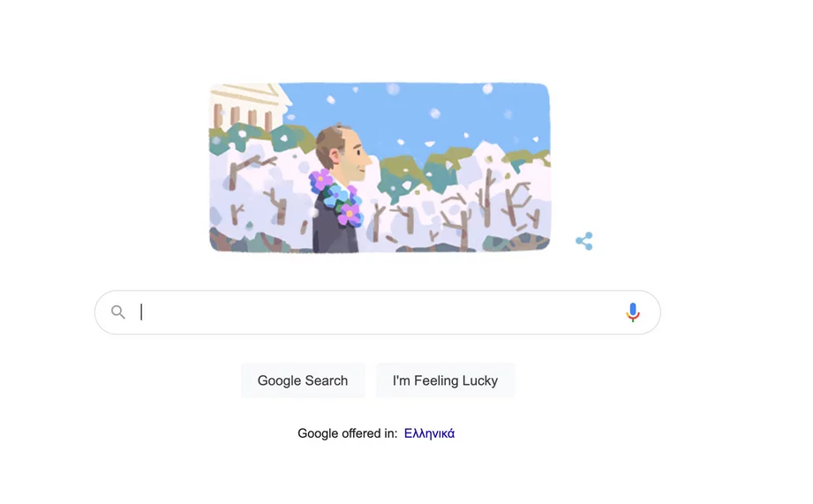Click the blue flower in the lei

[x=338, y=196]
